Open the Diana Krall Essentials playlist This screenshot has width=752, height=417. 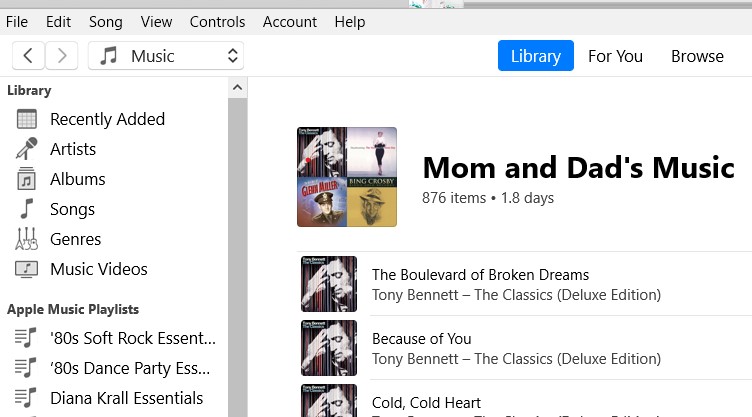tap(127, 398)
